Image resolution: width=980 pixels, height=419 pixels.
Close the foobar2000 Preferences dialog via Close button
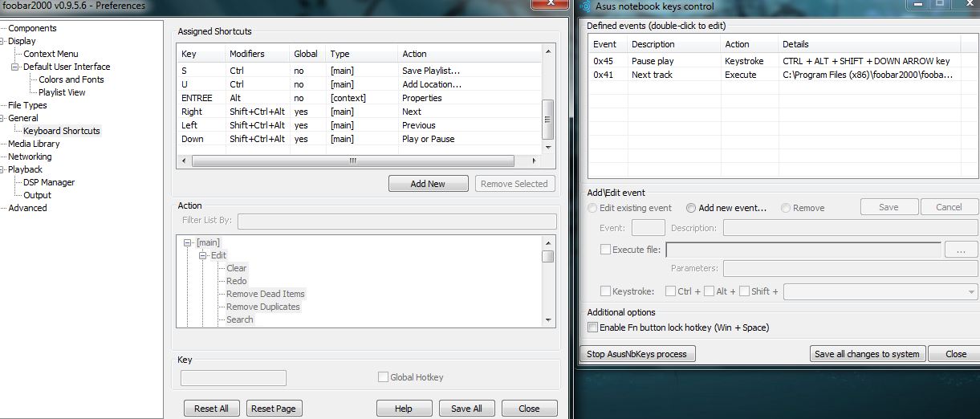(x=529, y=409)
